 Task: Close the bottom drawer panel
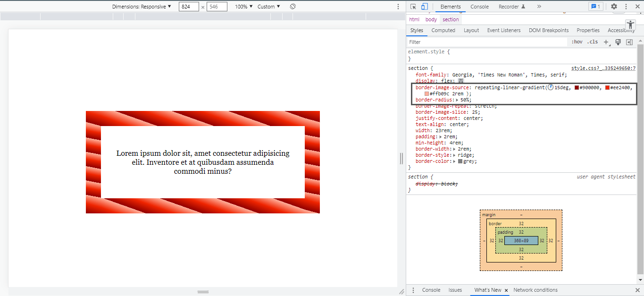(x=637, y=290)
